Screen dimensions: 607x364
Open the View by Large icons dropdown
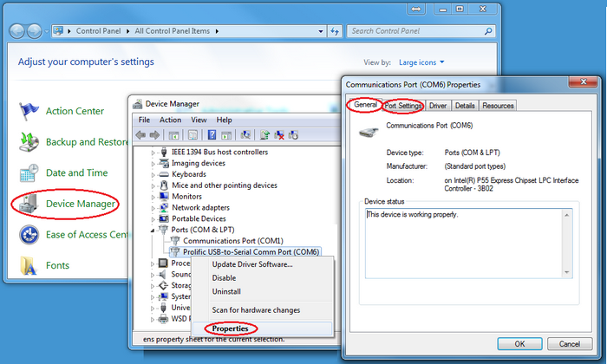(x=421, y=62)
